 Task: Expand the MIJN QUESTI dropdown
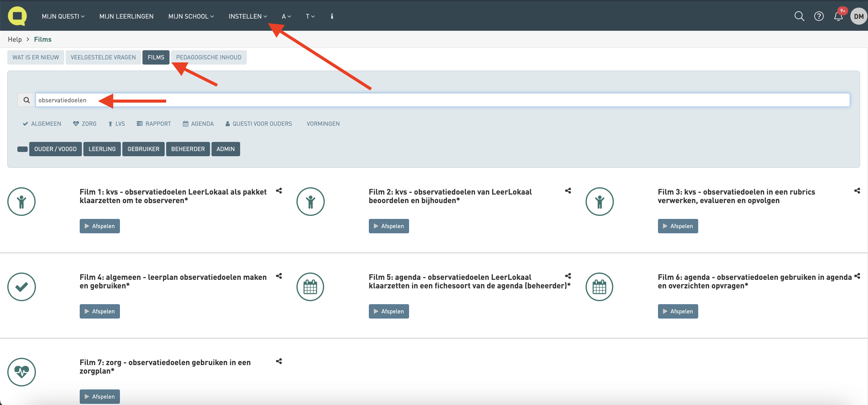click(x=63, y=16)
